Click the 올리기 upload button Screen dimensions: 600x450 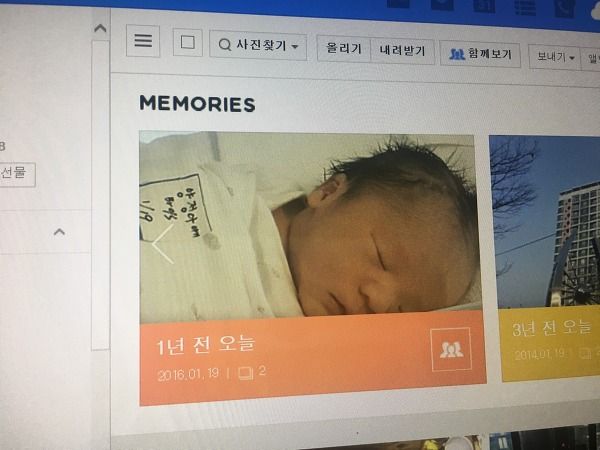tap(344, 49)
